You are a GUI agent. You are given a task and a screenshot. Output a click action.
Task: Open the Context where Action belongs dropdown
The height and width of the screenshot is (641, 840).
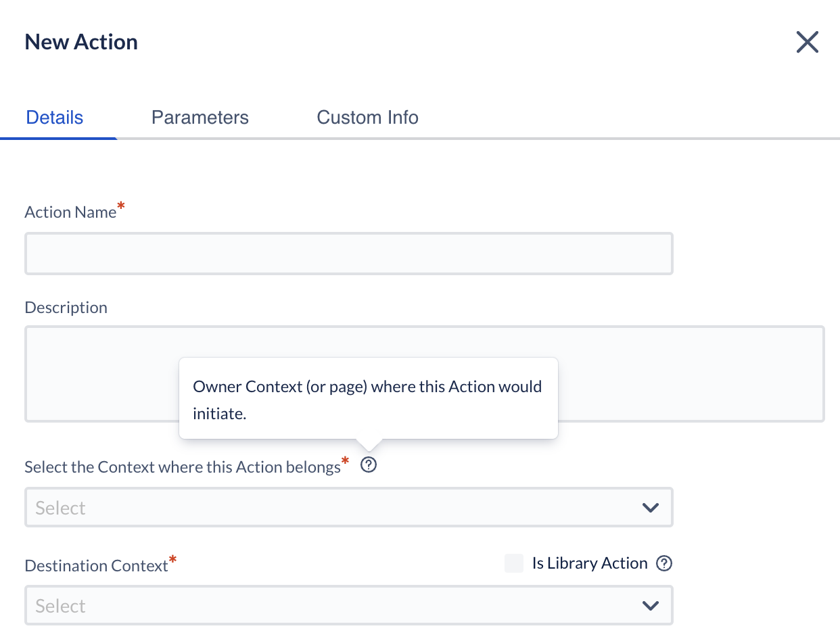pos(349,507)
